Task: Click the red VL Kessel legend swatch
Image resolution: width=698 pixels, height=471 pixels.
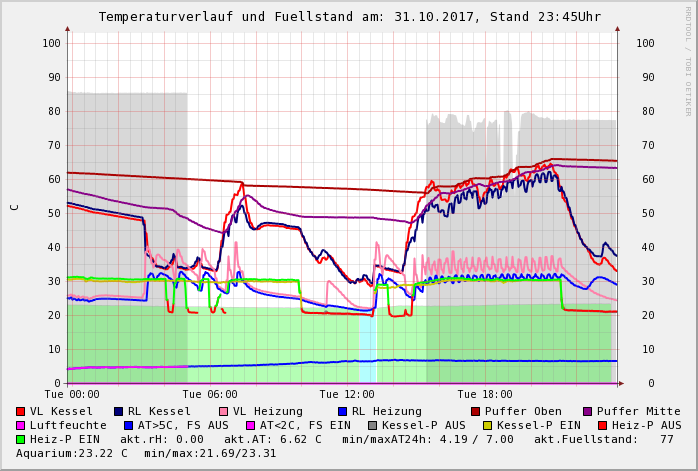Action: coord(21,411)
